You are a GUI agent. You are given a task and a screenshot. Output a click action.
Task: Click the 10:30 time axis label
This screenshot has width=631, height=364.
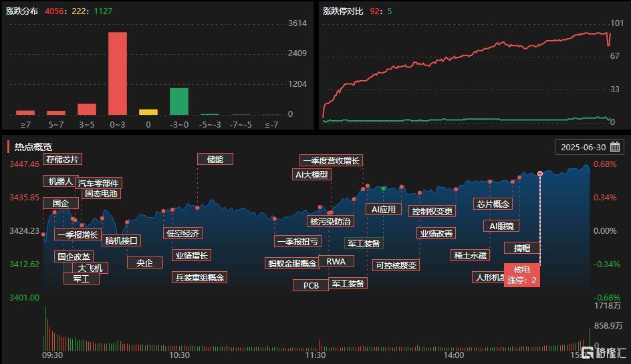pos(179,355)
